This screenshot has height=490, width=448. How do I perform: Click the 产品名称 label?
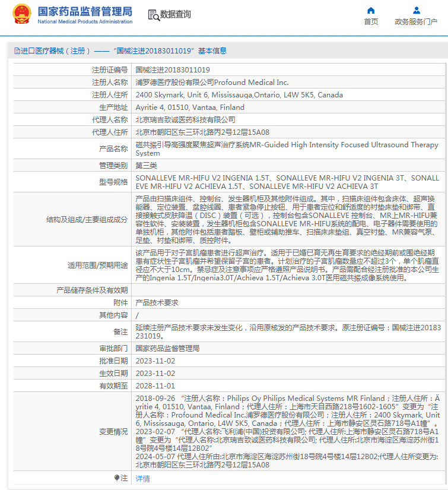coord(113,148)
